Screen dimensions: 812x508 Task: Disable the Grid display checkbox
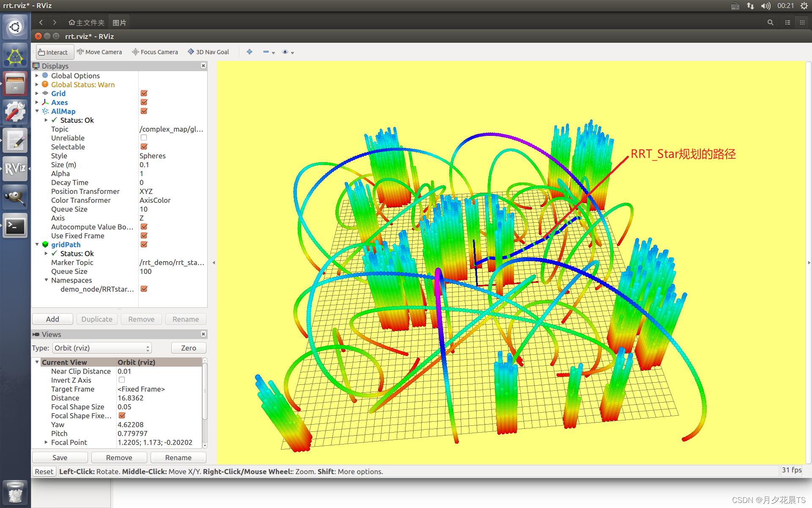tap(144, 94)
